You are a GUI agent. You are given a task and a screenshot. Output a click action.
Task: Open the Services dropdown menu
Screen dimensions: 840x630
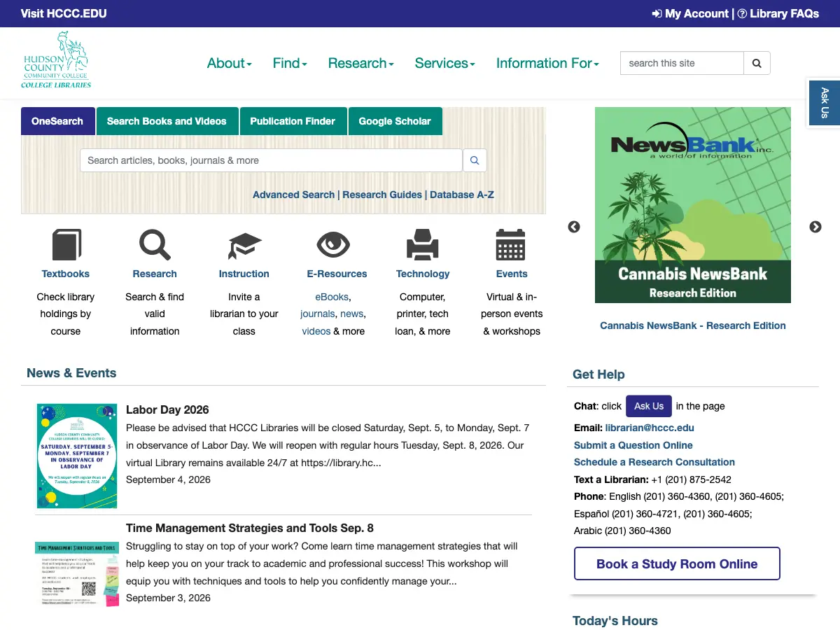click(x=444, y=63)
